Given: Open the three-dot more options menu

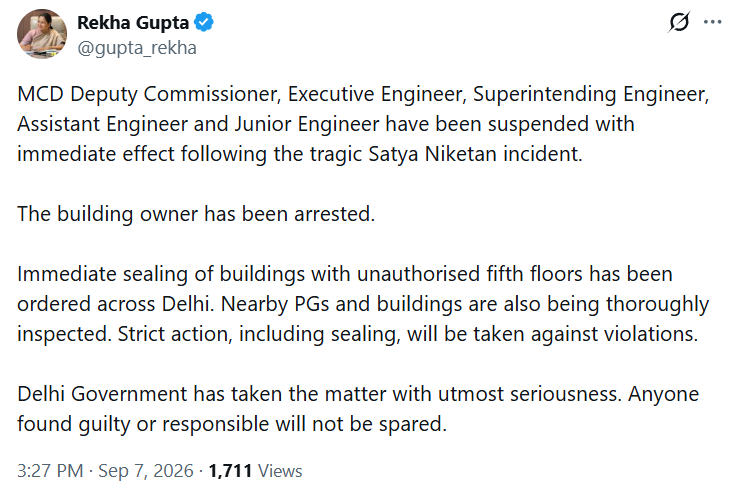Looking at the screenshot, I should (712, 22).
